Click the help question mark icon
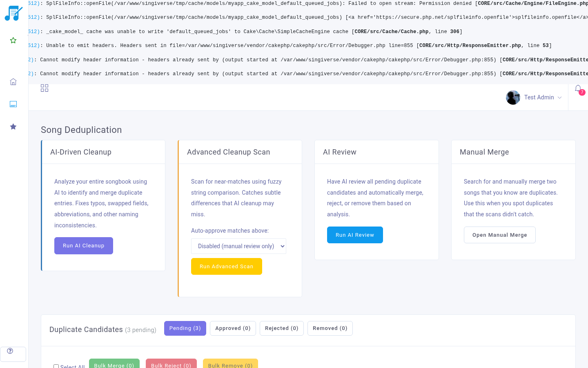This screenshot has width=588, height=368. click(10, 351)
